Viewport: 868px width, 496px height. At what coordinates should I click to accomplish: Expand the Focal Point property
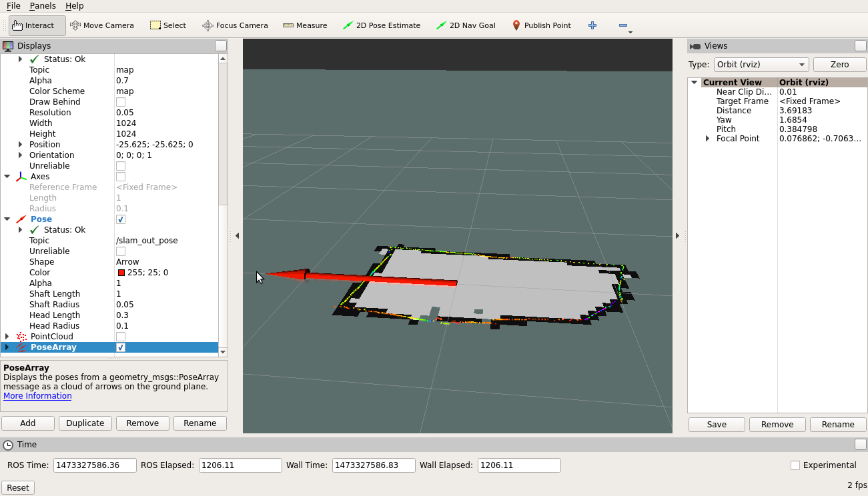(x=708, y=139)
